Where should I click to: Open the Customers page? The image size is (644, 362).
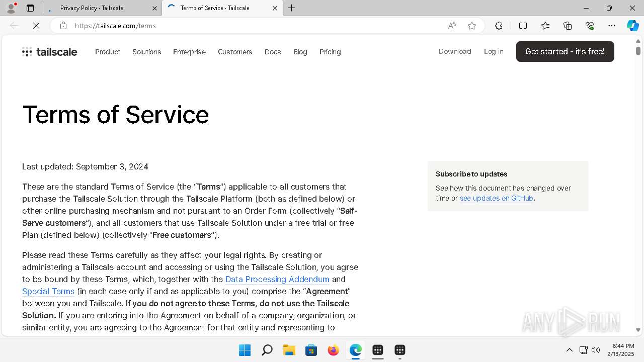pyautogui.click(x=235, y=52)
